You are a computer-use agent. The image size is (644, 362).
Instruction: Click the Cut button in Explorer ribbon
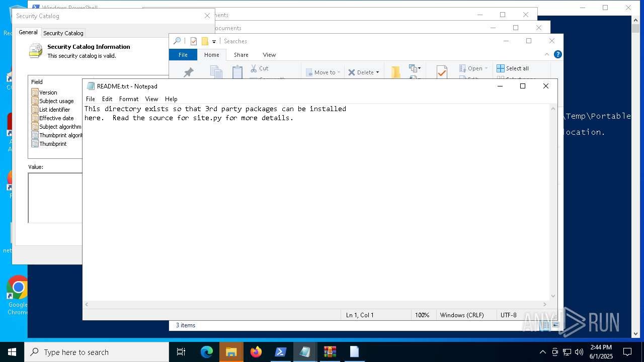[260, 68]
